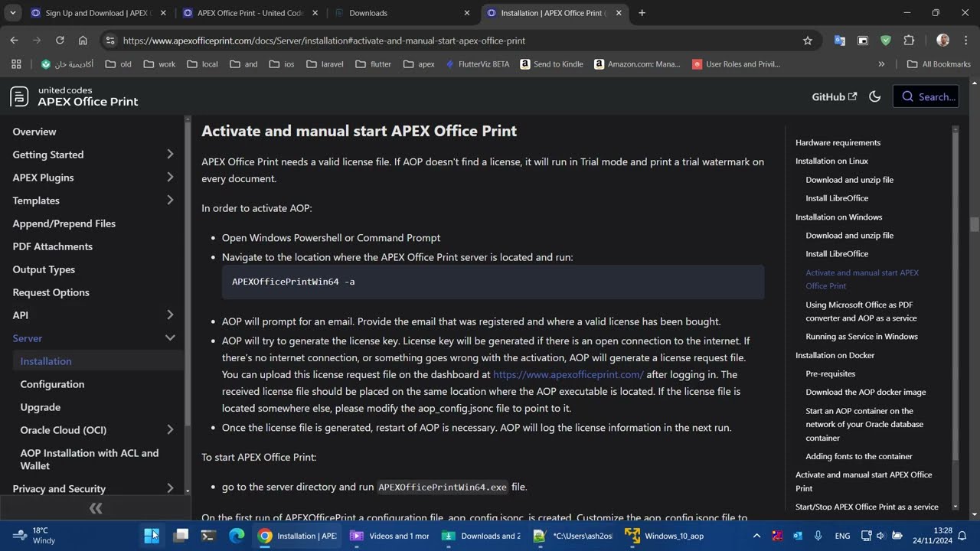The width and height of the screenshot is (980, 551).
Task: Follow the apexofficeprint.com link in text
Action: (x=568, y=374)
